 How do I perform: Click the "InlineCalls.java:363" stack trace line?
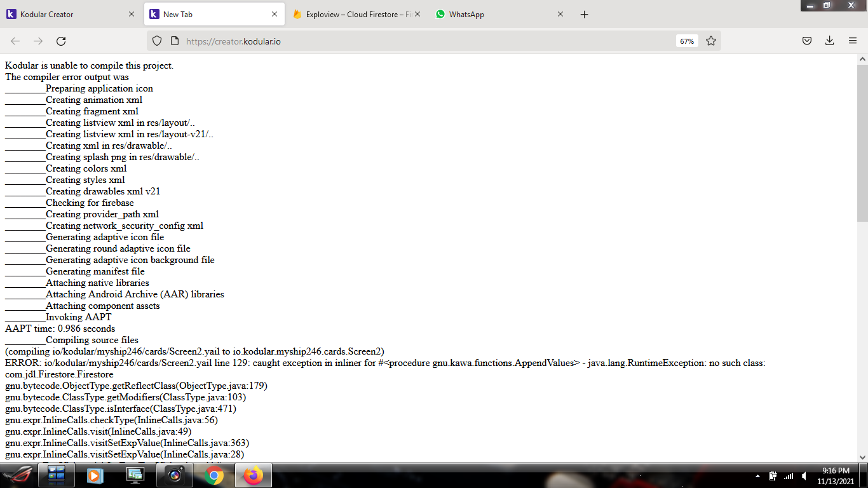127,443
